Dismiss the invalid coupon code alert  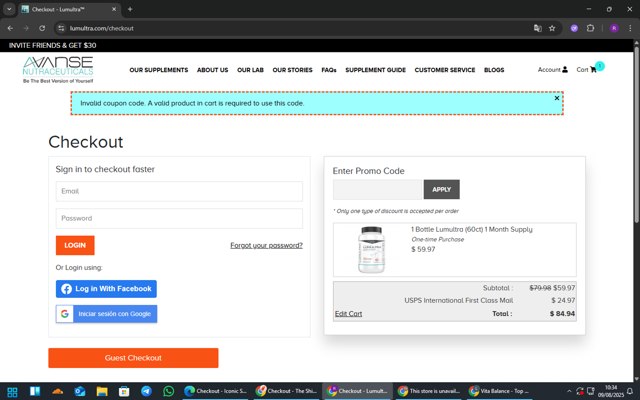coord(557,98)
